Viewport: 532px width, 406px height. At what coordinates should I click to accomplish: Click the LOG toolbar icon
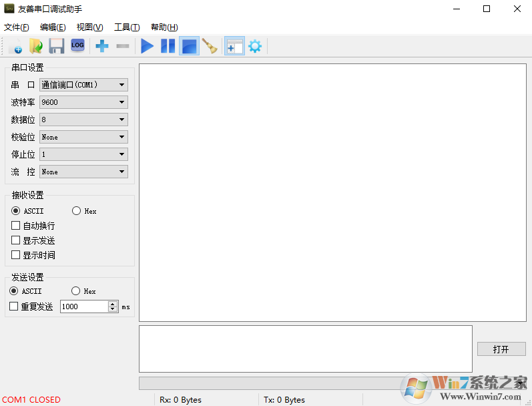tap(77, 45)
